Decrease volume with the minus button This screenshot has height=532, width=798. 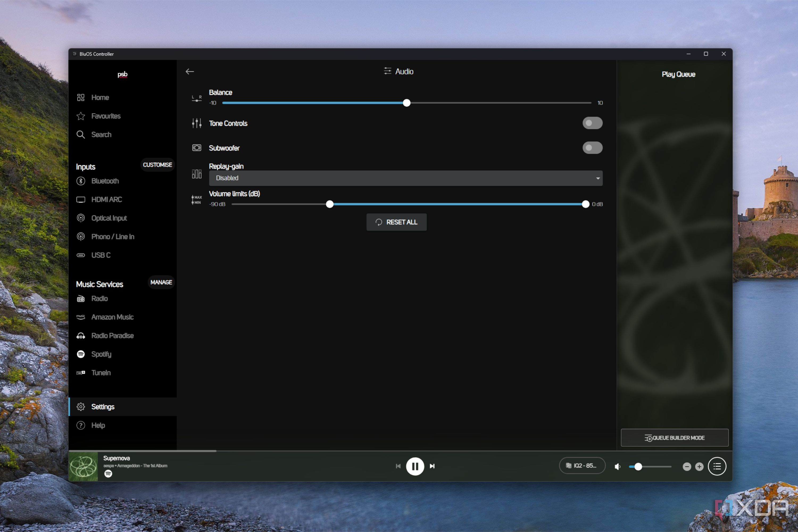687,467
